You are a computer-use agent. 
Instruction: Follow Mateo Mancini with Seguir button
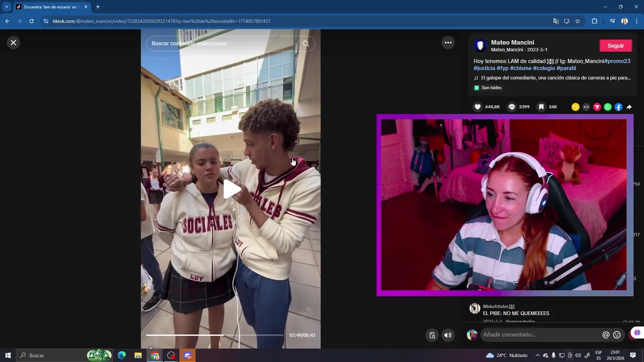pyautogui.click(x=615, y=46)
